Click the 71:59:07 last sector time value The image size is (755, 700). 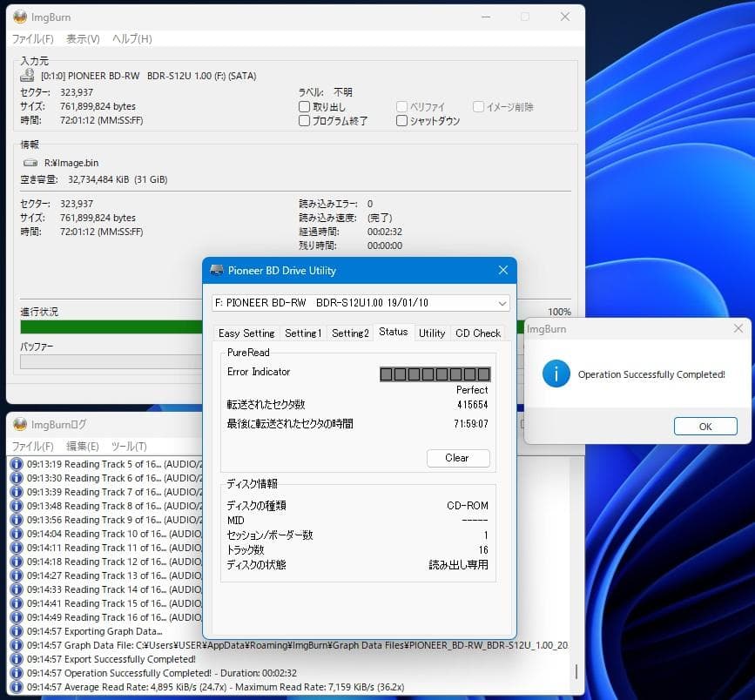point(471,424)
